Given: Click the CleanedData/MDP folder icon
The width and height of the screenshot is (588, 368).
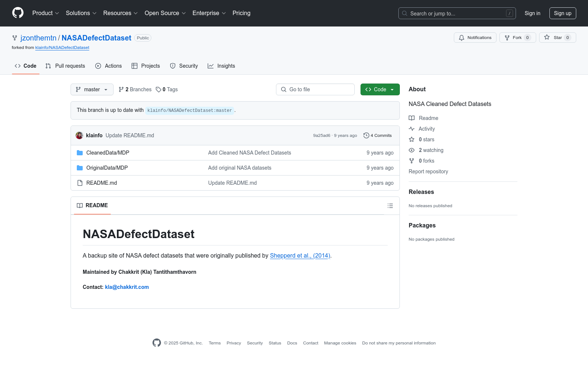Looking at the screenshot, I should tap(80, 153).
